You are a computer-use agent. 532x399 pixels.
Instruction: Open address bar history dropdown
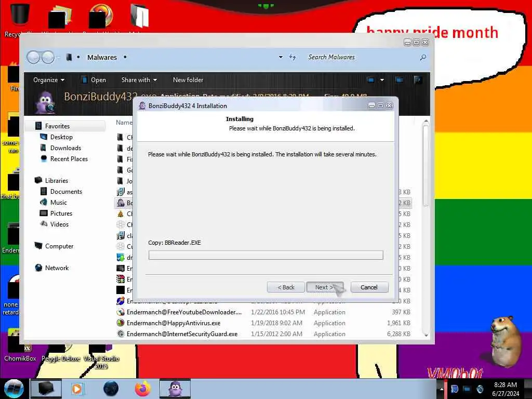click(281, 57)
